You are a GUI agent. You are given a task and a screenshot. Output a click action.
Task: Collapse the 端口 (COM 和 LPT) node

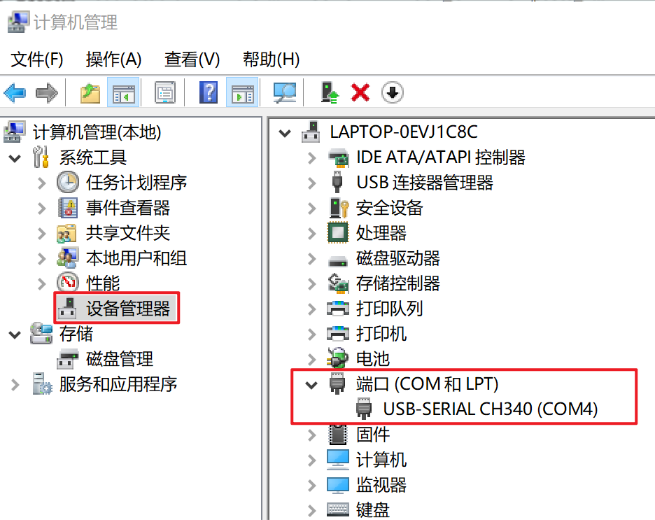(x=312, y=385)
